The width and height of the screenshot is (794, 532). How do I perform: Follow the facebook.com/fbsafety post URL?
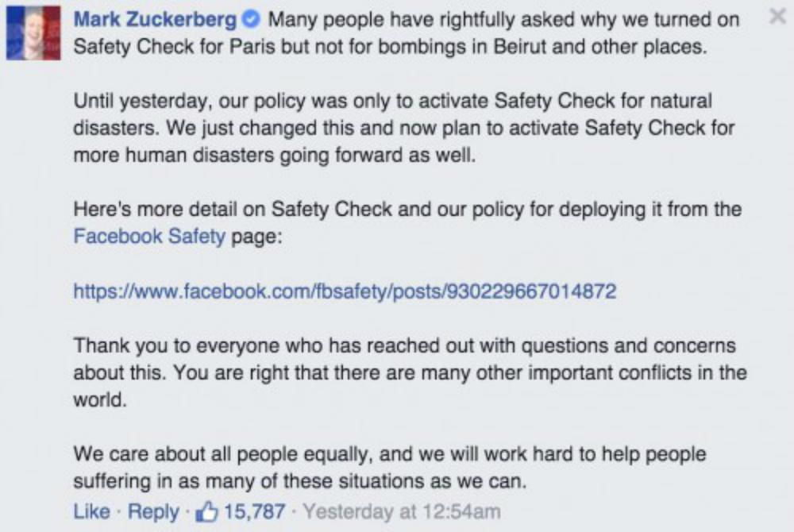(x=345, y=291)
